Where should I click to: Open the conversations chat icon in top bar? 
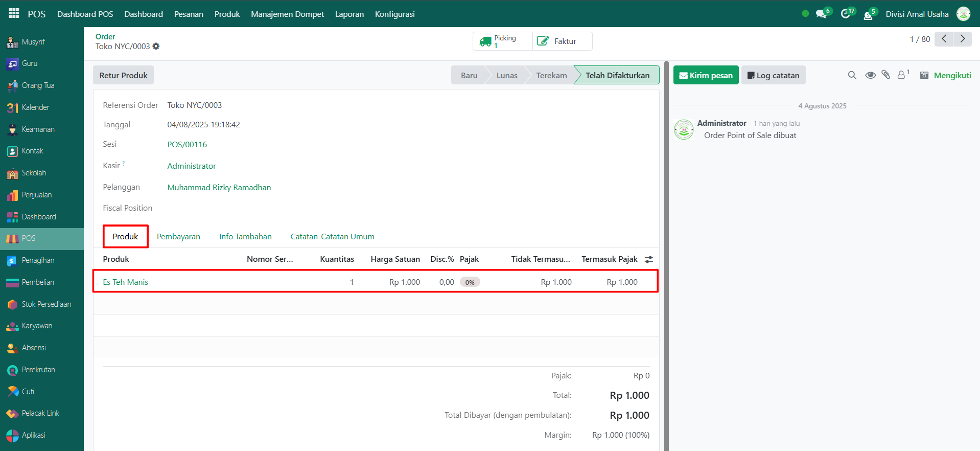(821, 14)
